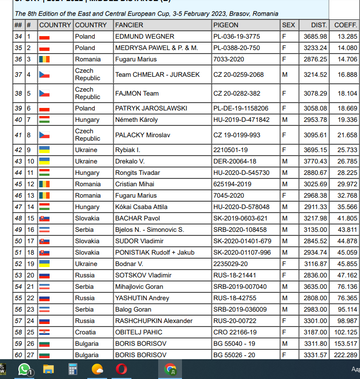Select BORIS BORISOV in row 26

(141, 344)
